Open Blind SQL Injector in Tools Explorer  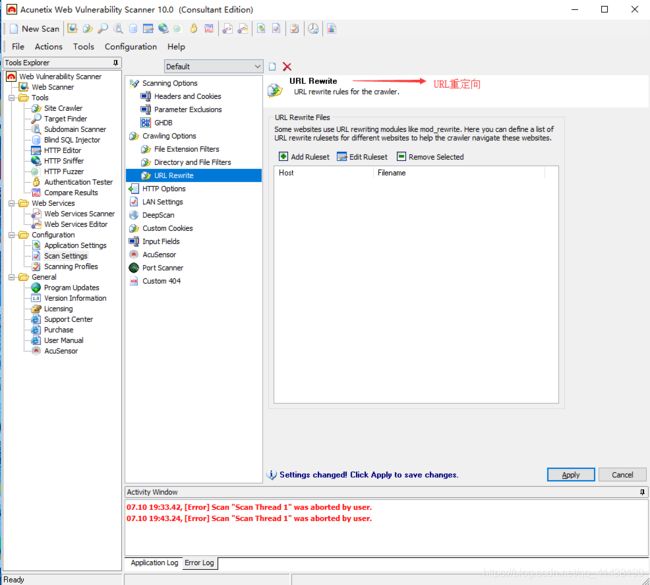(x=72, y=140)
